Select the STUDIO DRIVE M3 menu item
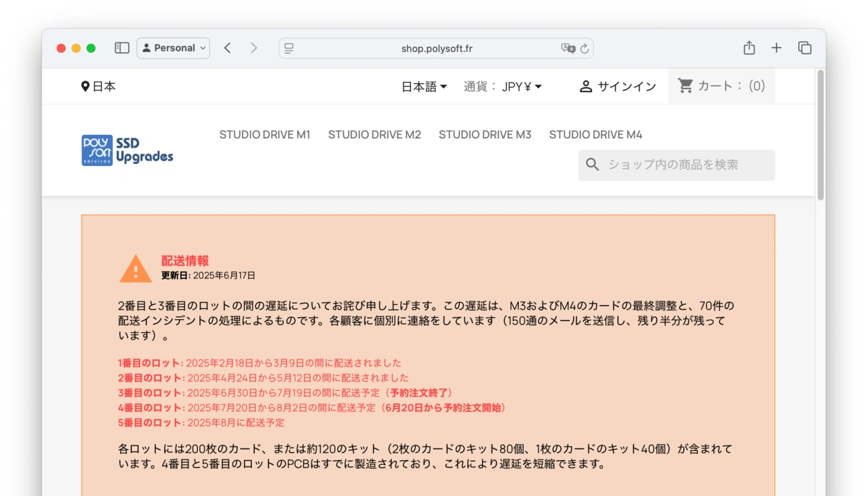The height and width of the screenshot is (496, 868). pos(485,134)
